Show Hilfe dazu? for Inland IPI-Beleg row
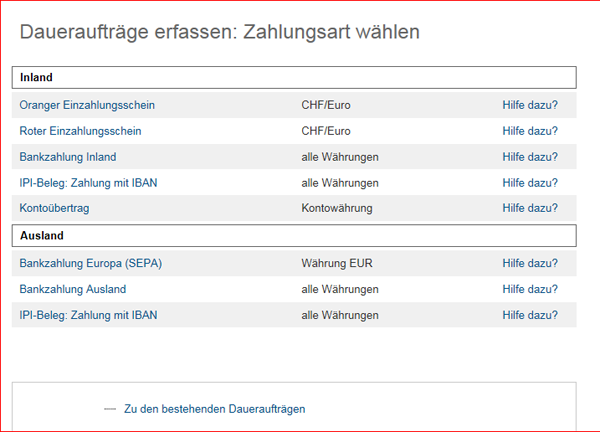Image resolution: width=600 pixels, height=432 pixels. click(x=530, y=183)
